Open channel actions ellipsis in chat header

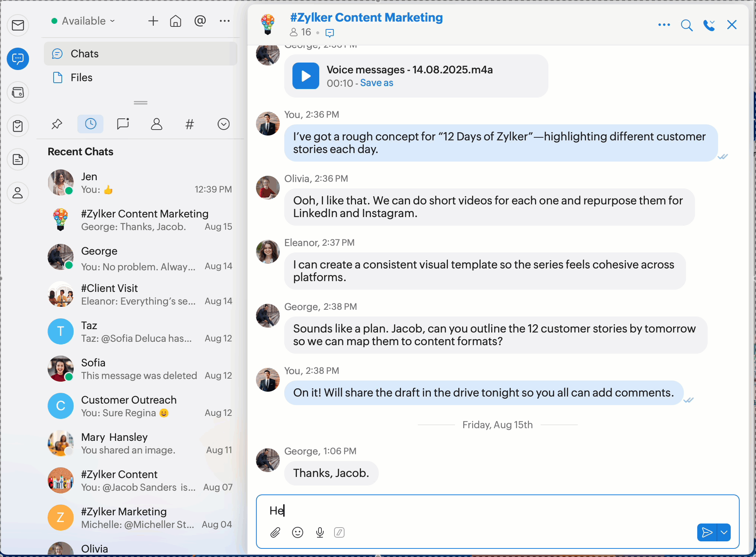click(x=664, y=25)
